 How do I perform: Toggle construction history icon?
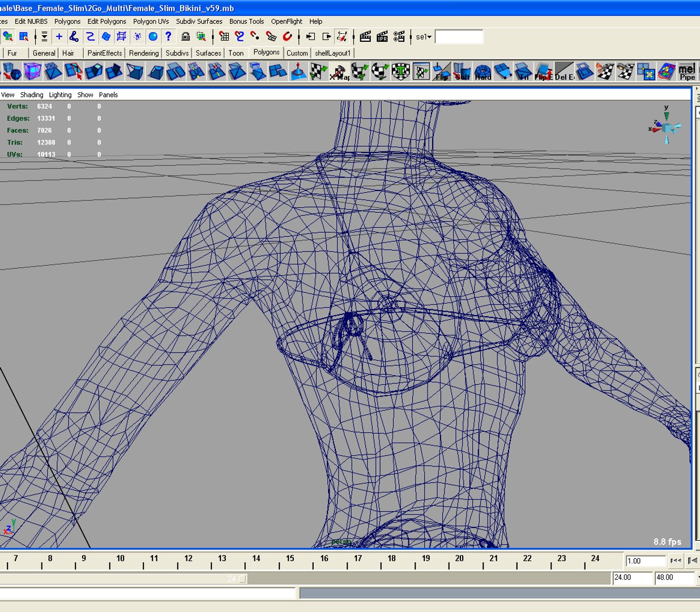coord(342,37)
